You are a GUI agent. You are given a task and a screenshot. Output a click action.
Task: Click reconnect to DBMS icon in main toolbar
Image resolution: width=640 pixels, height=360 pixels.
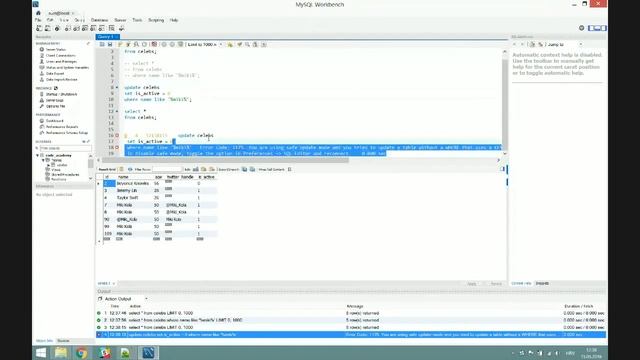[121, 28]
